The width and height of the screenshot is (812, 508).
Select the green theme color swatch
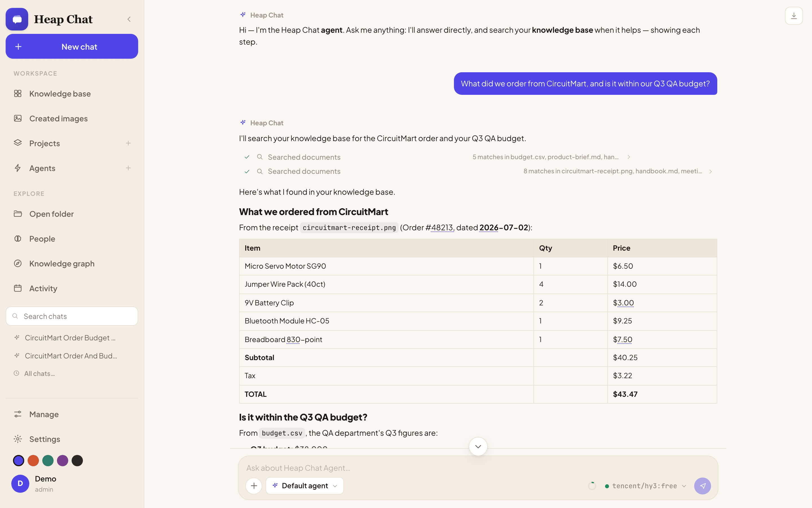(48, 461)
